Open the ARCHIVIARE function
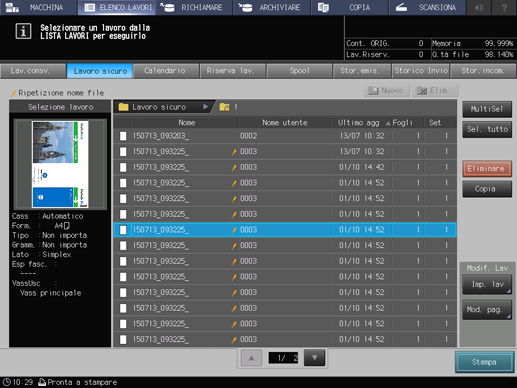The height and width of the screenshot is (388, 517). click(272, 7)
